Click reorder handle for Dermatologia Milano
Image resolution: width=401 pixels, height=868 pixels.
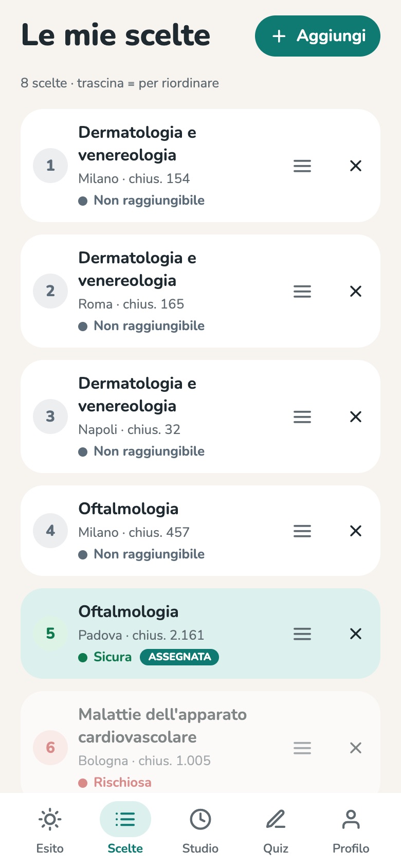click(x=302, y=166)
